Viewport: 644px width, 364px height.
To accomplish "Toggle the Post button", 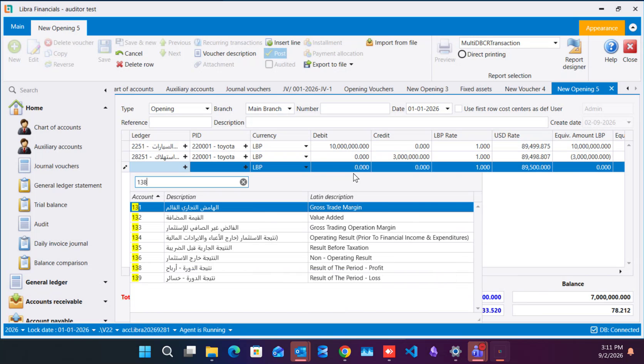I will tap(275, 53).
